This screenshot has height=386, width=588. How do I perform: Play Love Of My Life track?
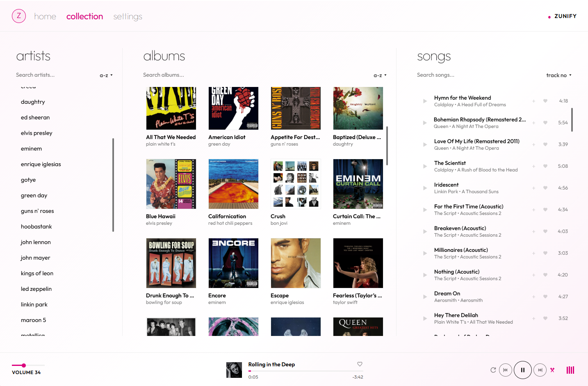pyautogui.click(x=425, y=144)
